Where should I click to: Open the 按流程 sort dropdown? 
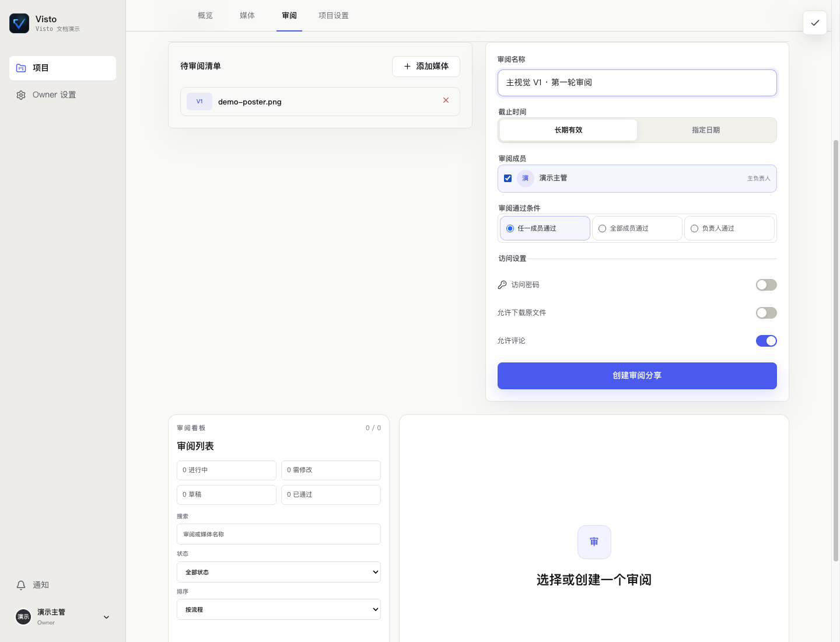(279, 609)
